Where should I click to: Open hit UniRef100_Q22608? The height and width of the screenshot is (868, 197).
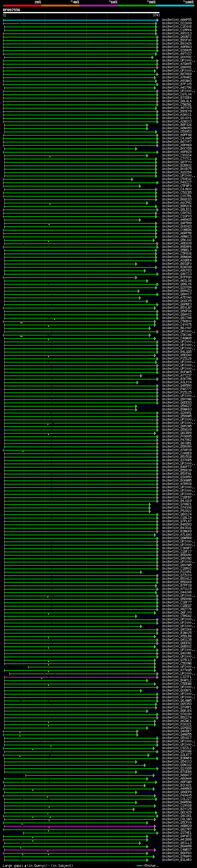(x=177, y=23)
